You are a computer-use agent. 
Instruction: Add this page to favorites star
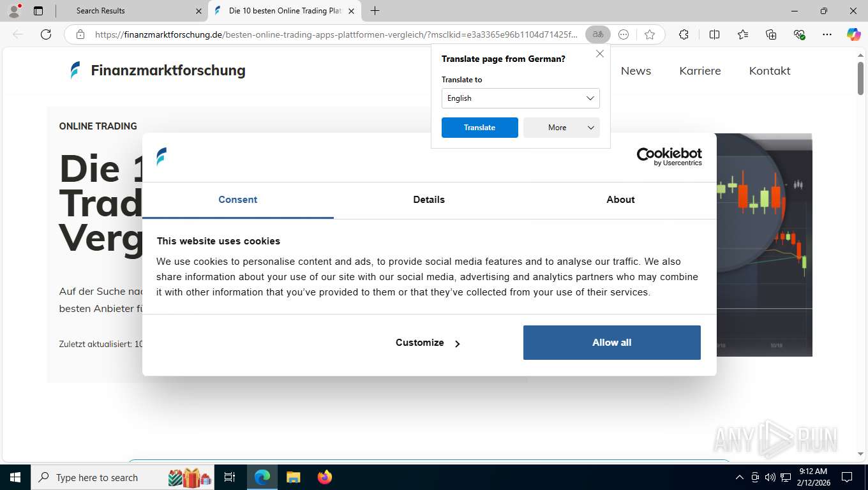[x=650, y=34]
